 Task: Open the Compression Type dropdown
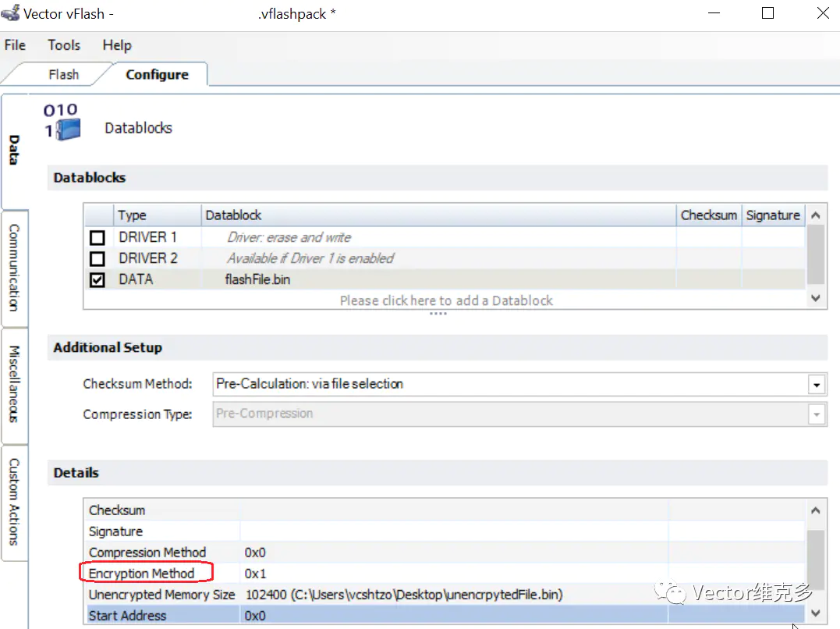[816, 414]
